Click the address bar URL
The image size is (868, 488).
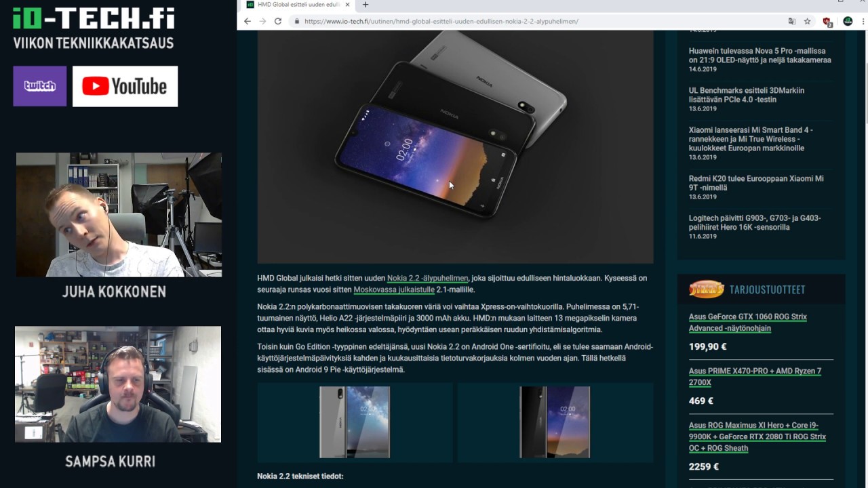click(x=441, y=22)
